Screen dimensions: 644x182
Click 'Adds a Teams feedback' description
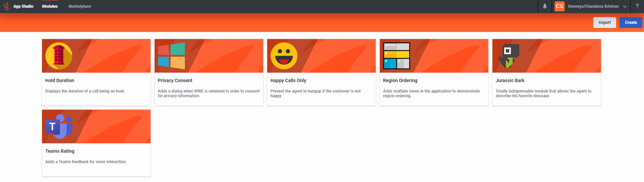pos(86,161)
